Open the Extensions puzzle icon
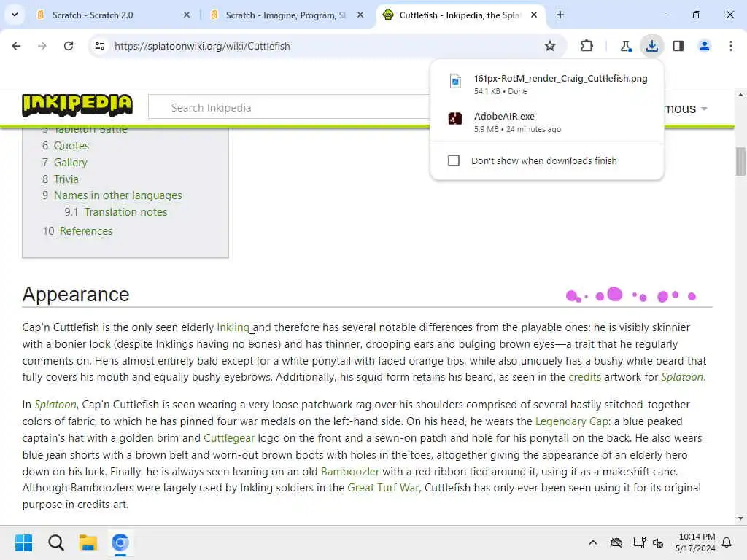747x560 pixels. click(587, 46)
